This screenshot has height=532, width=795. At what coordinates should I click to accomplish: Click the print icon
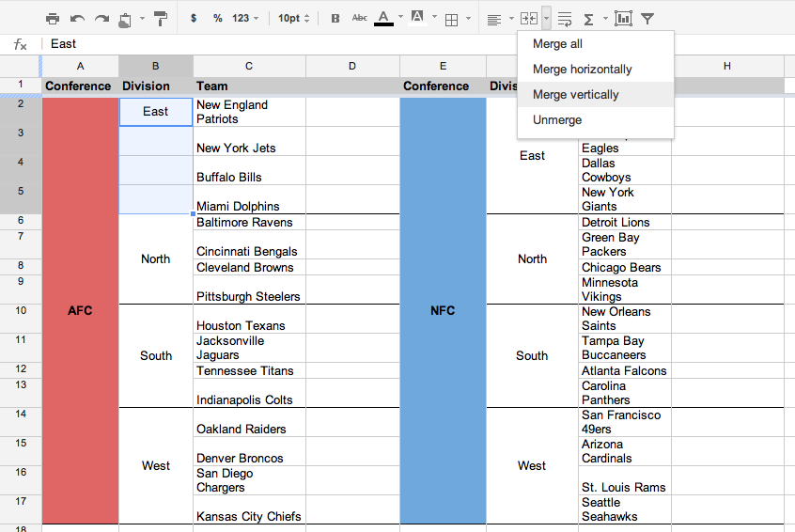(53, 19)
